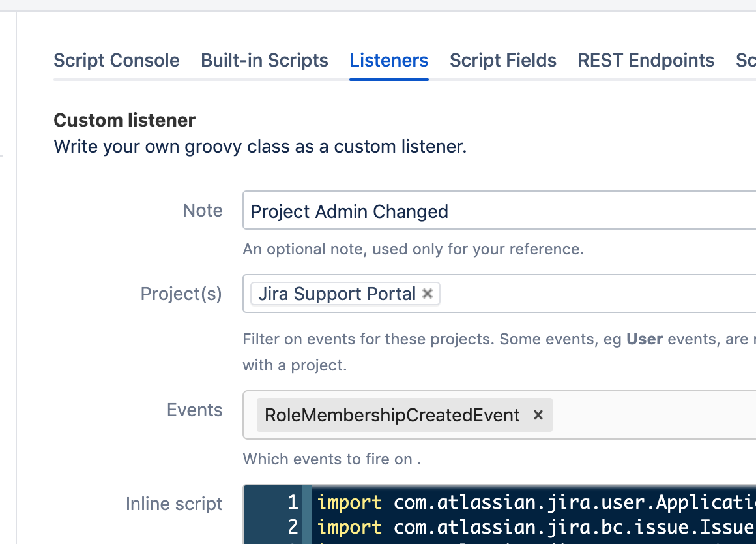756x544 pixels.
Task: Switch to Built-in Scripts tab
Action: click(264, 61)
